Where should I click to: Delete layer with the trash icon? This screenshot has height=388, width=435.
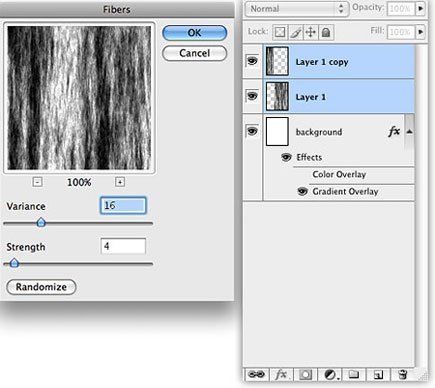coord(402,375)
